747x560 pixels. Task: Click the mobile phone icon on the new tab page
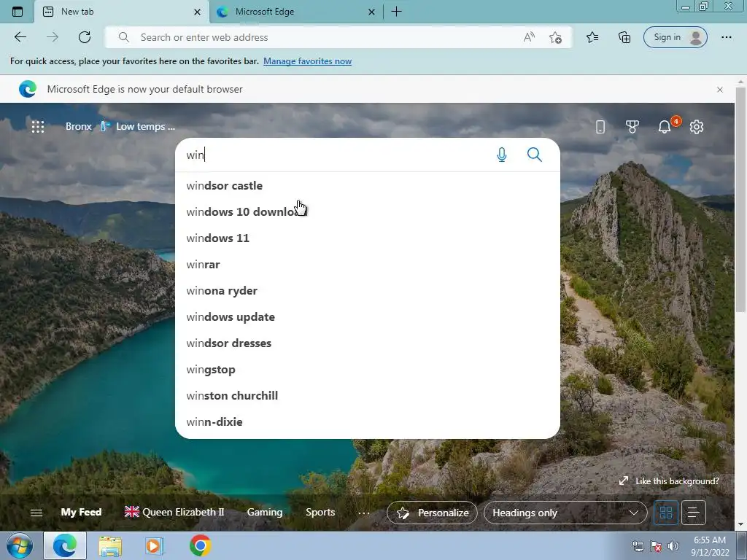pyautogui.click(x=600, y=127)
